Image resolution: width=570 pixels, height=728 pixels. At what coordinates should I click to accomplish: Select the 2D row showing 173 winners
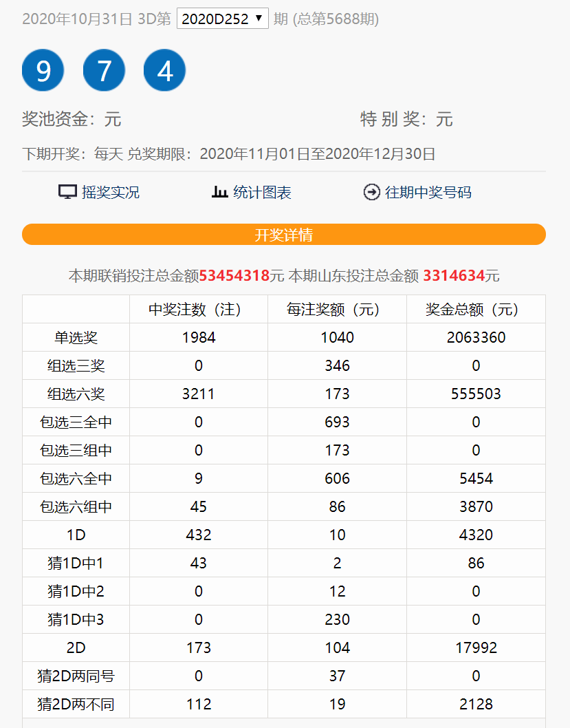76,647
